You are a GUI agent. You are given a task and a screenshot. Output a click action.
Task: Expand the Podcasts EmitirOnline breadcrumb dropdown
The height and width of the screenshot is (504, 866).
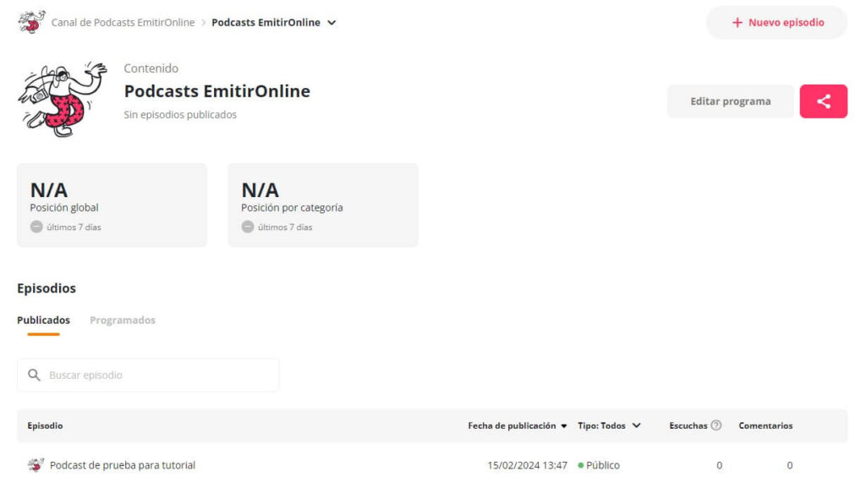[x=332, y=23]
